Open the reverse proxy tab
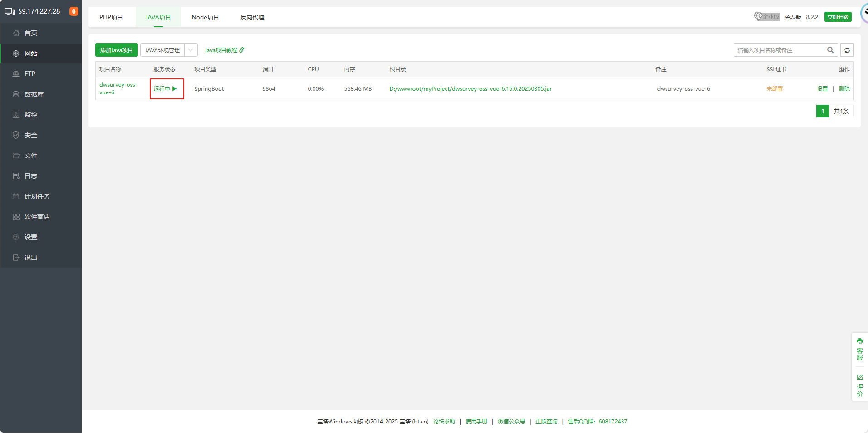Image resolution: width=868 pixels, height=433 pixels. (x=252, y=17)
